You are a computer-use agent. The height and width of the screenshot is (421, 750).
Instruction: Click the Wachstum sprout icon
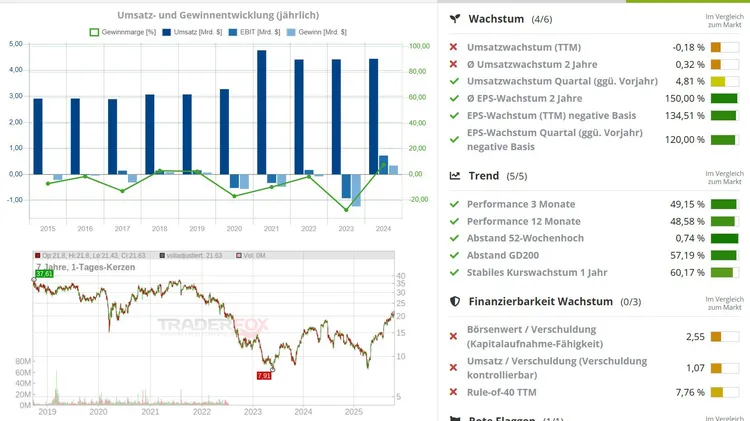(454, 19)
